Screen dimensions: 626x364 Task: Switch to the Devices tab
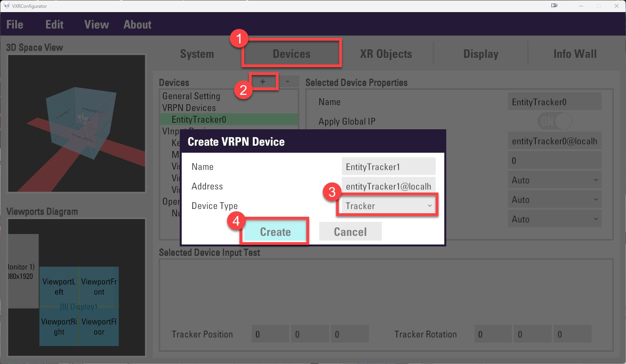click(292, 54)
